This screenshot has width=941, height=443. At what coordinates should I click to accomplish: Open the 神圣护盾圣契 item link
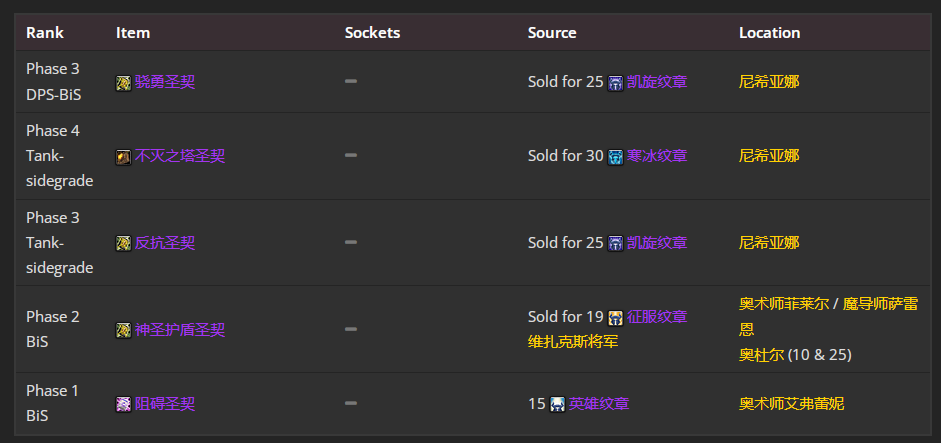coord(180,330)
